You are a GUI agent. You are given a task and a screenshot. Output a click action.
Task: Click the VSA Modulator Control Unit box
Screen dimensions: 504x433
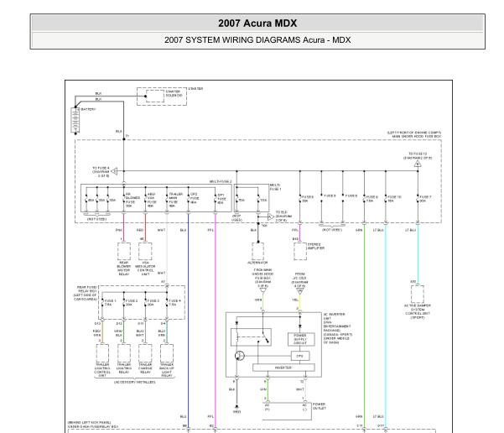click(145, 251)
